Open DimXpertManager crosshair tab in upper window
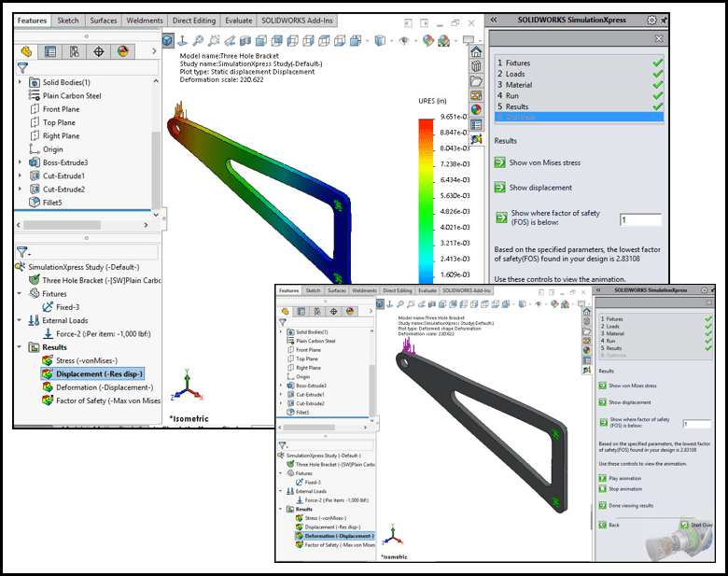Image resolution: width=728 pixels, height=576 pixels. [x=98, y=51]
